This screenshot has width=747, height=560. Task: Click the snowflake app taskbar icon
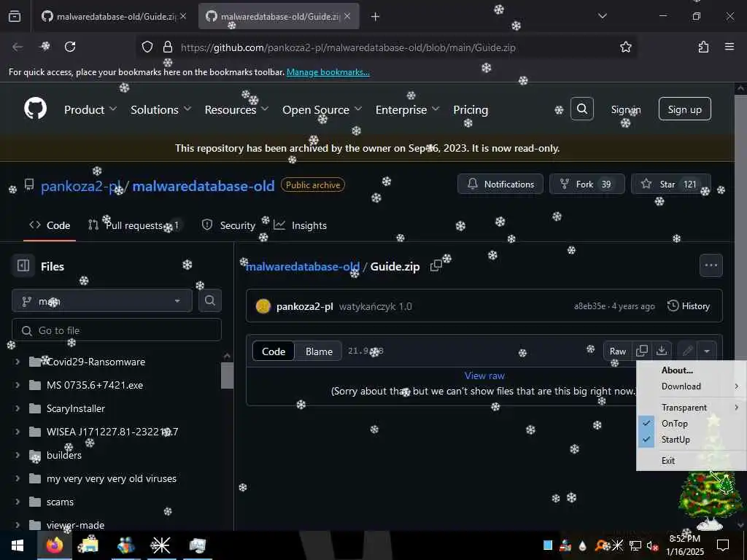(160, 545)
